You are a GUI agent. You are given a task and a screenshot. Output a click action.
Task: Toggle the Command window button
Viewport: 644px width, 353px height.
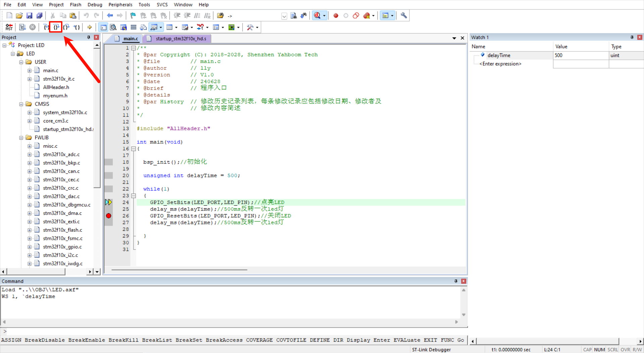coord(103,27)
